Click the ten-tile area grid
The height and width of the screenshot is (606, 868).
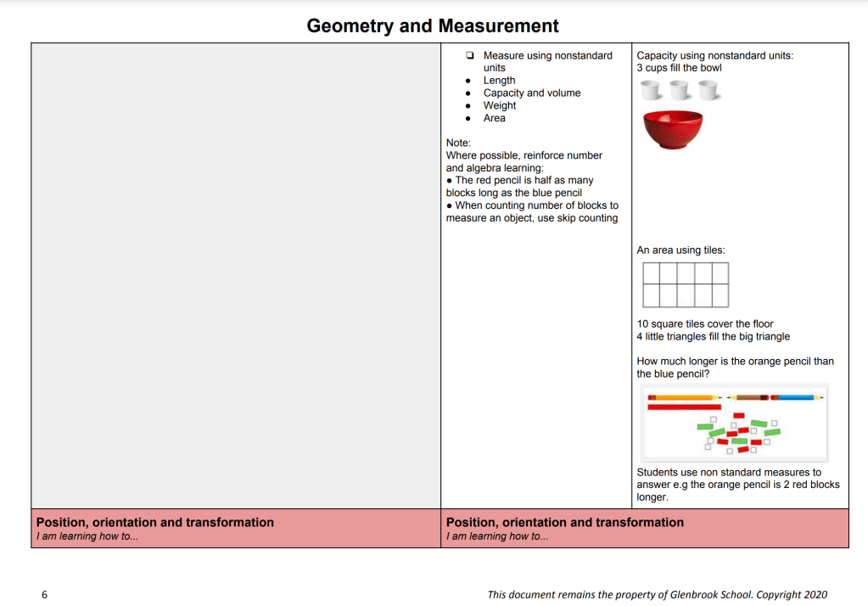pyautogui.click(x=686, y=284)
